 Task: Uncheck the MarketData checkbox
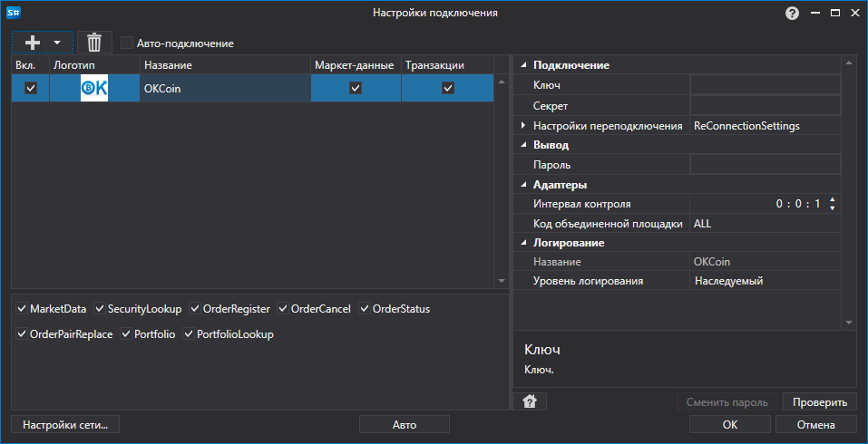[22, 308]
